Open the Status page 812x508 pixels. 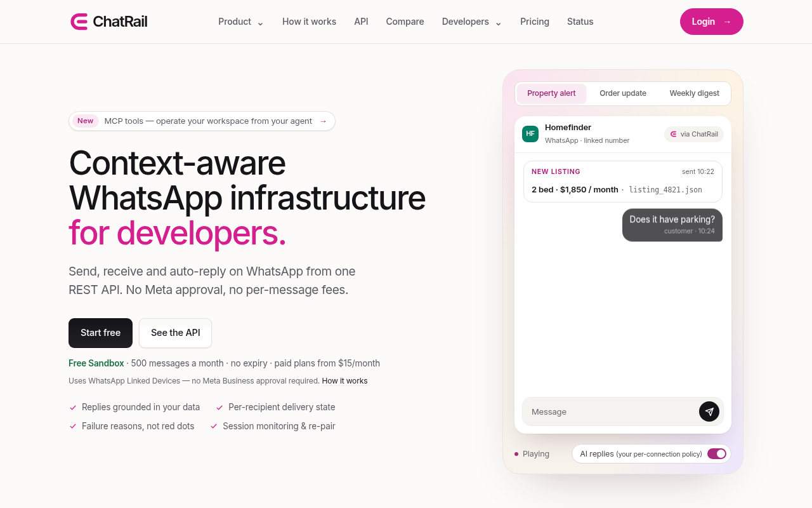(580, 22)
